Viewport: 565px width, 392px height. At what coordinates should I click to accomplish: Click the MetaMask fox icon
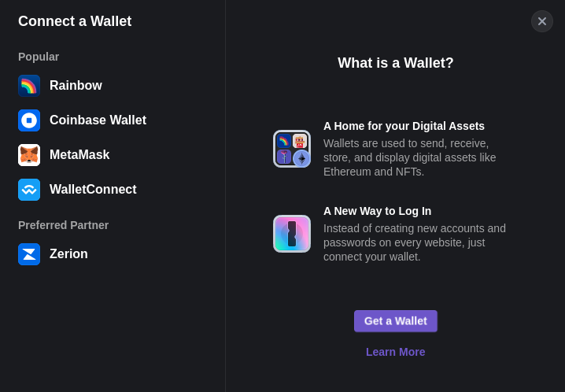29,155
